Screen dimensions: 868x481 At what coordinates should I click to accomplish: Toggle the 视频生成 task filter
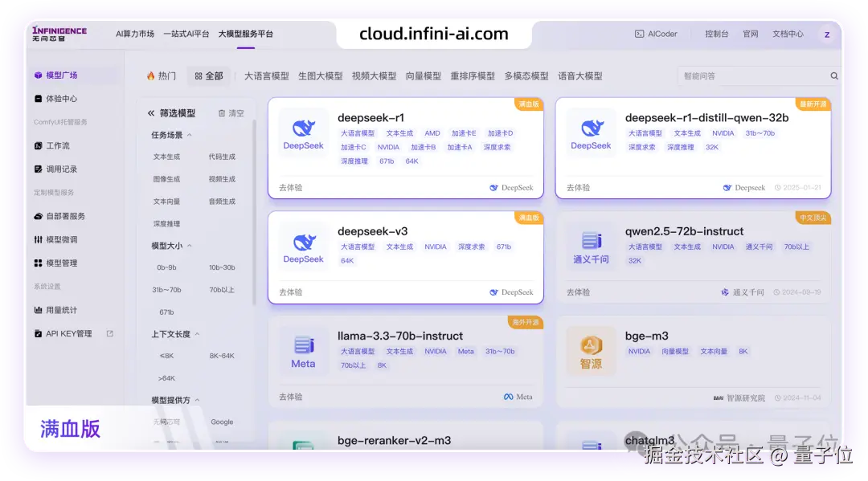(x=222, y=179)
